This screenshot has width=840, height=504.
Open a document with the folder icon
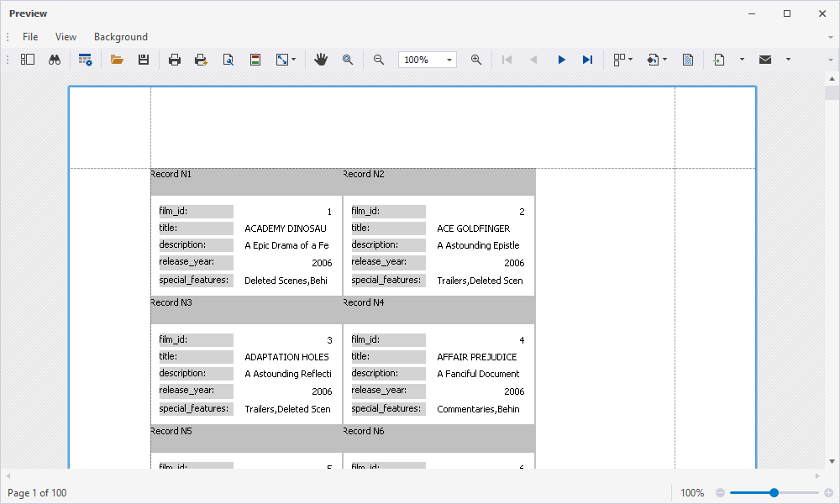point(117,60)
